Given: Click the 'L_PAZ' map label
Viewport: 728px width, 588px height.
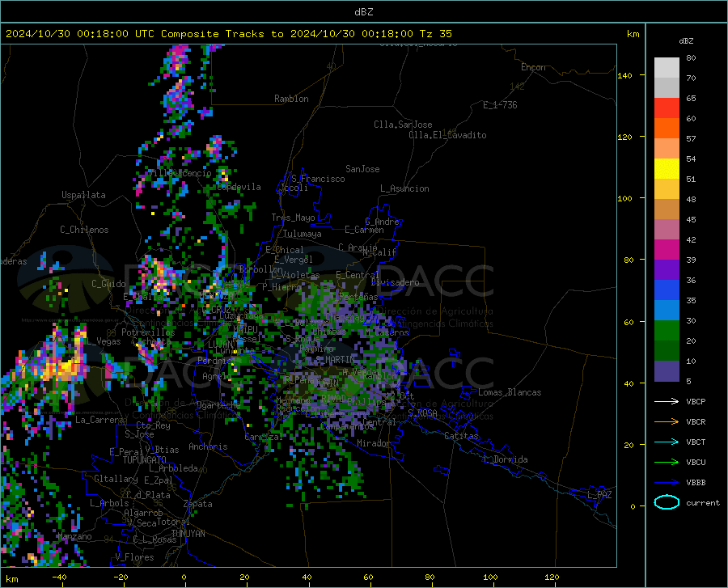Looking at the screenshot, I should (599, 495).
